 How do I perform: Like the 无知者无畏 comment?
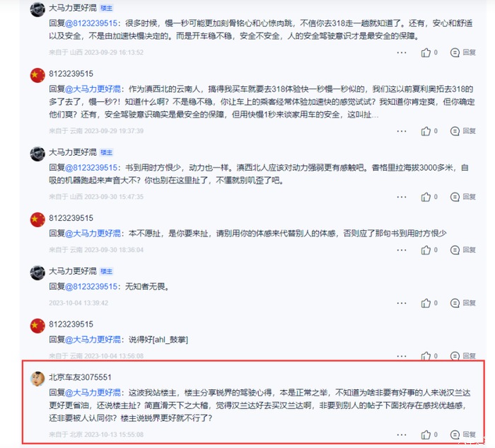click(429, 303)
